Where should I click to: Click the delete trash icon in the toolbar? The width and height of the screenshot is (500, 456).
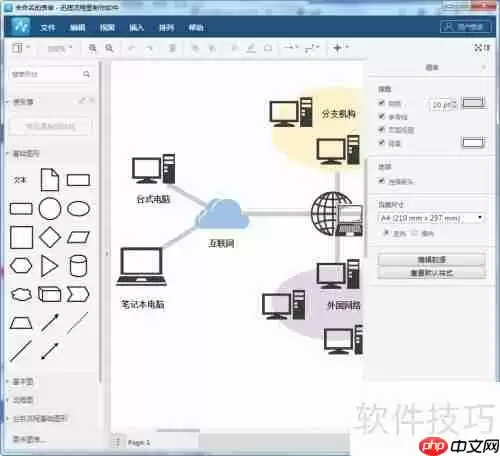[172, 48]
